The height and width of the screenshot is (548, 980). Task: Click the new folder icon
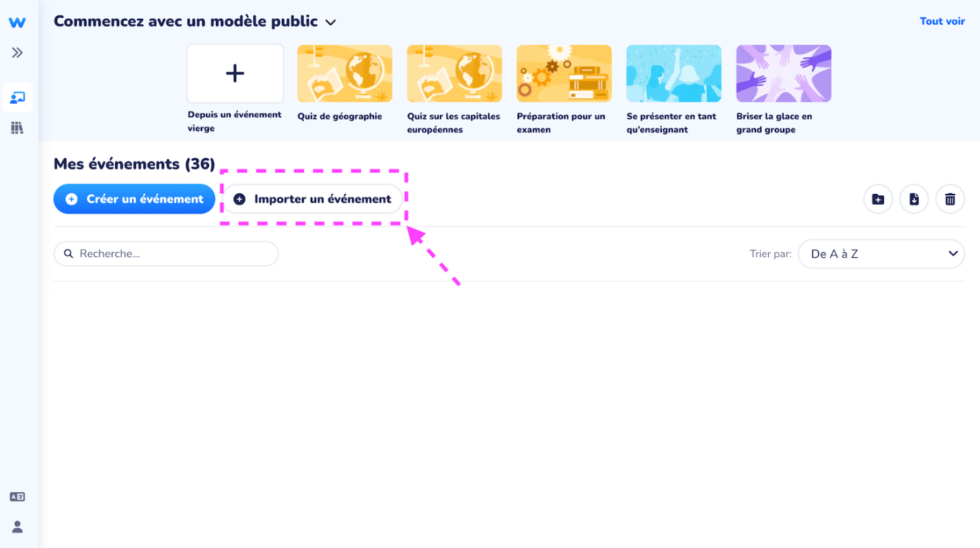coord(878,199)
